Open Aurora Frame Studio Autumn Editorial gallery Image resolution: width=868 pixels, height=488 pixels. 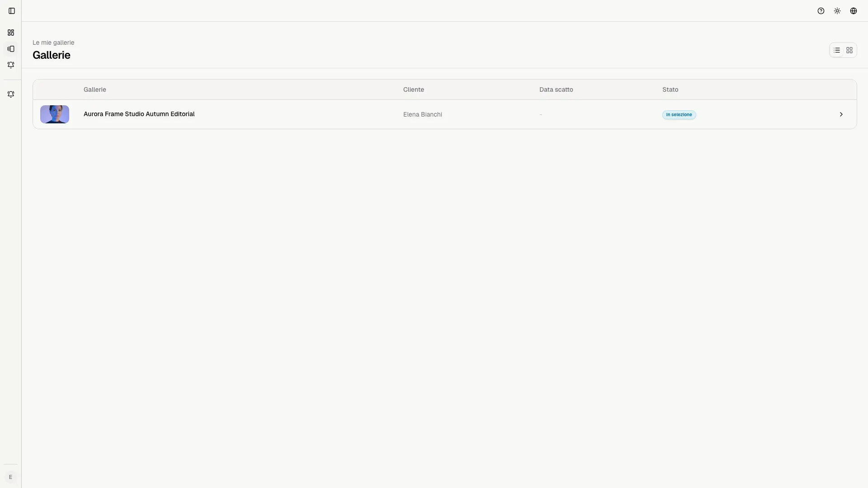click(139, 114)
